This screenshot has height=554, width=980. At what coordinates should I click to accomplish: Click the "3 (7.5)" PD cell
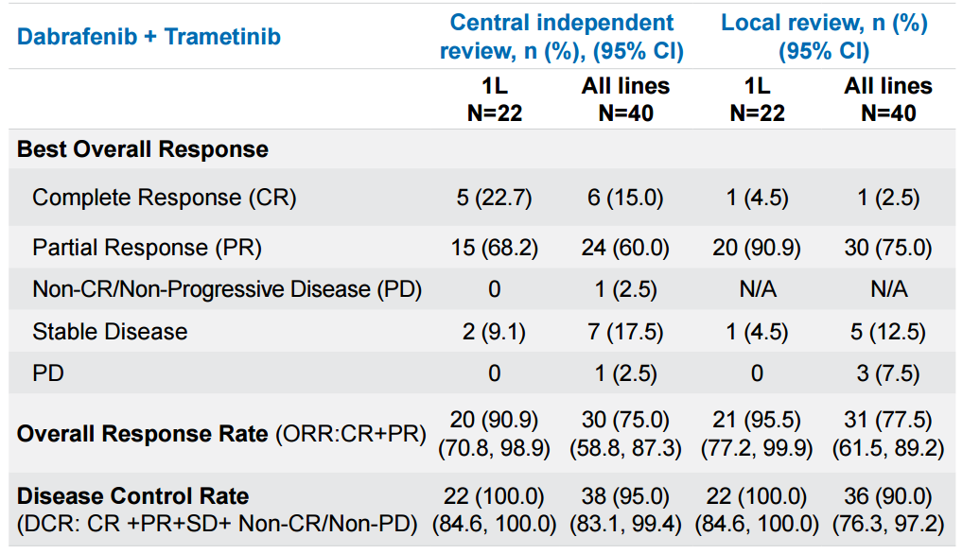click(x=888, y=373)
